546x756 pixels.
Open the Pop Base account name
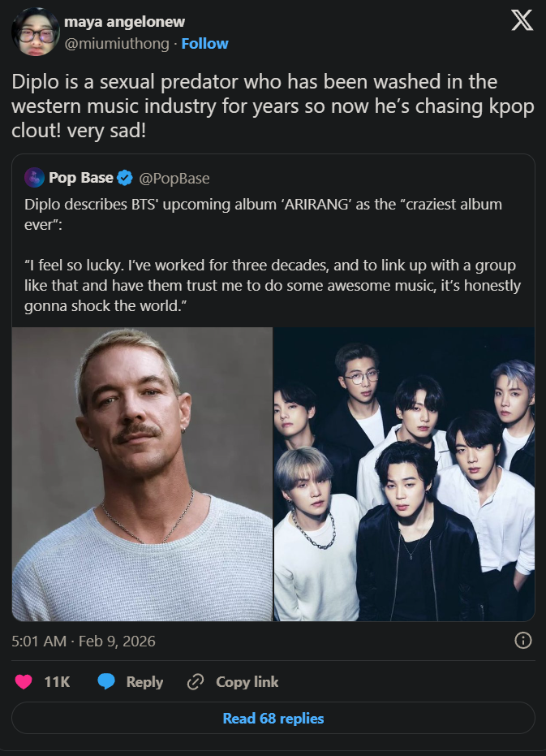click(81, 178)
